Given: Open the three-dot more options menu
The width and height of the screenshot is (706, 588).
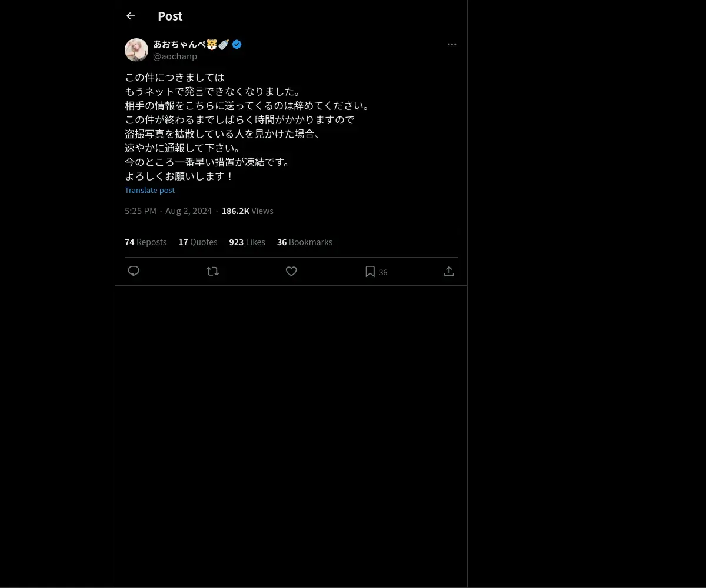Looking at the screenshot, I should click(x=452, y=44).
